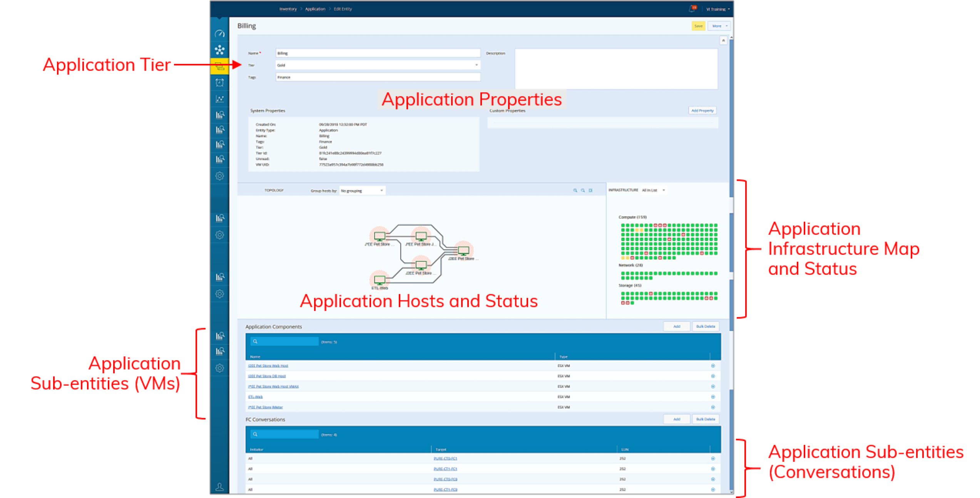Open the dashboard gauge icon in sidebar
The image size is (980, 498).
pos(219,34)
